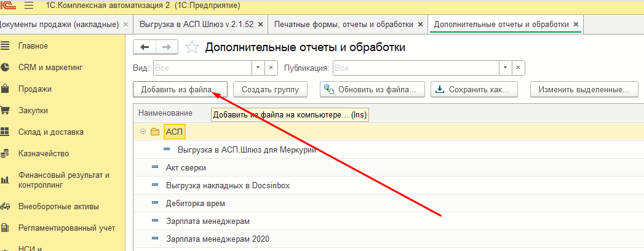The width and height of the screenshot is (644, 251).
Task: Switch to Документы продажи (накладные) tab
Action: (x=58, y=24)
